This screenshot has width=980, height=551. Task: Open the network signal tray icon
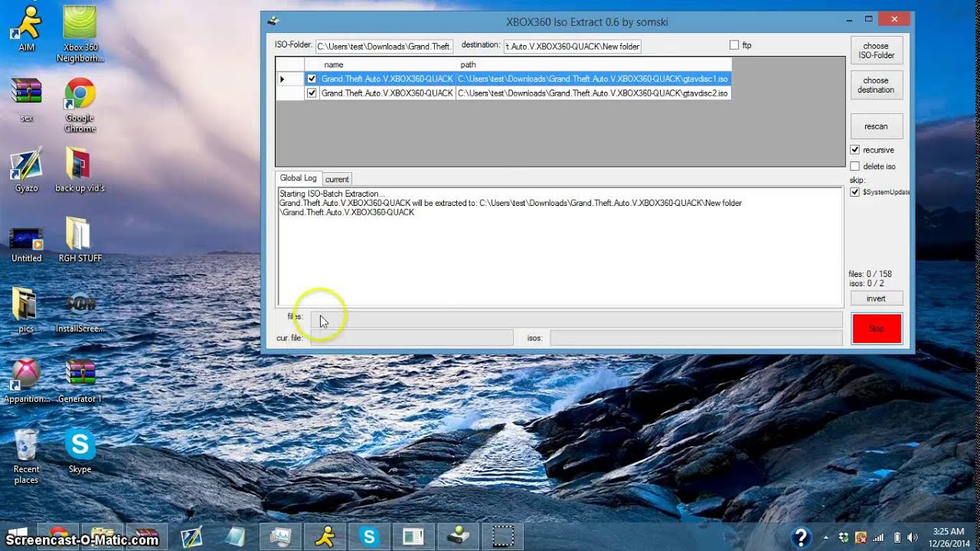[878, 537]
